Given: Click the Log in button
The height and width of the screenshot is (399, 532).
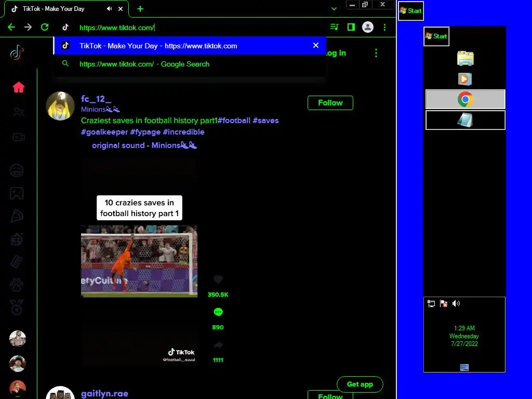Looking at the screenshot, I should 336,53.
